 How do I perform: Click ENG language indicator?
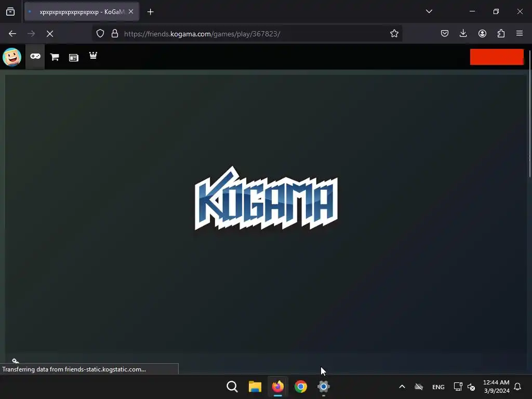point(438,387)
